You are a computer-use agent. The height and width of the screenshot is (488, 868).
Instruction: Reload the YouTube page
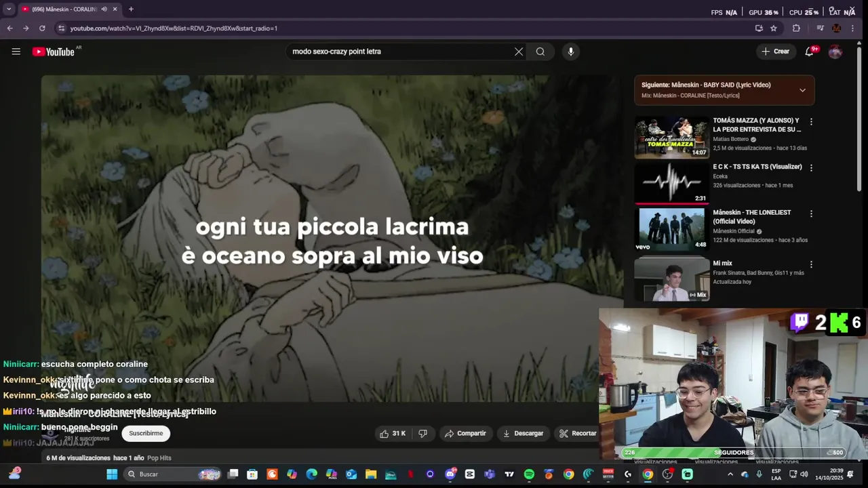(42, 28)
